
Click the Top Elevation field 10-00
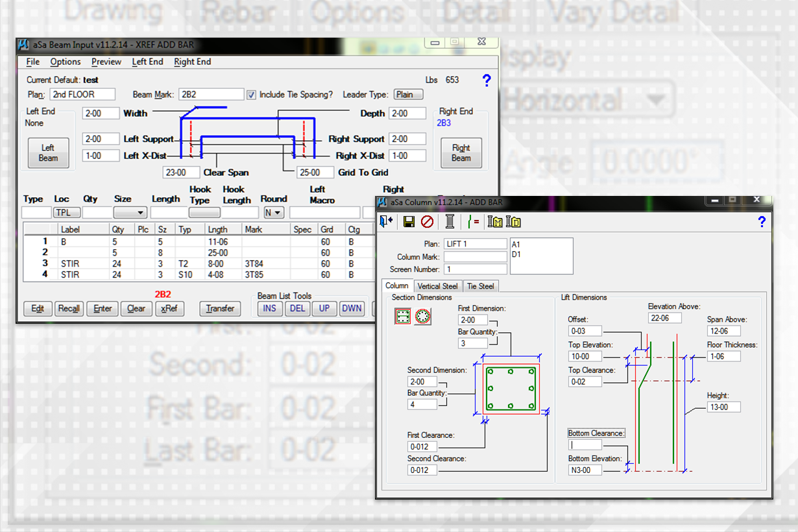tap(585, 357)
